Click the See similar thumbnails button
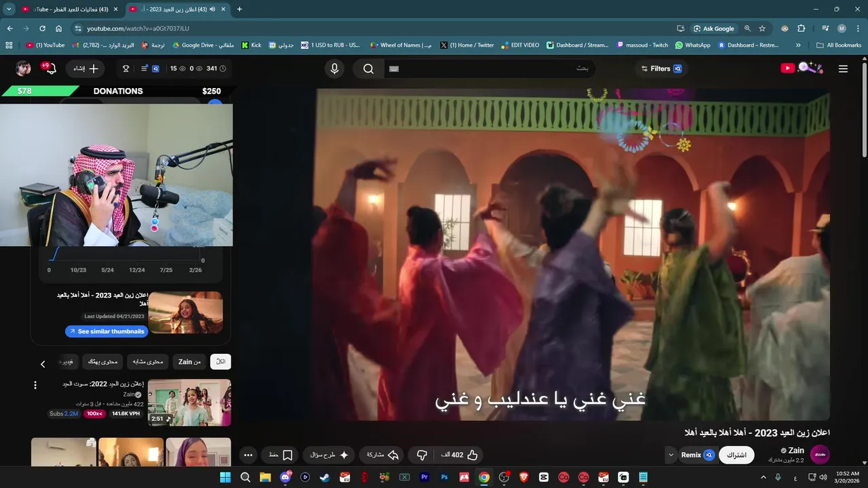 106,331
